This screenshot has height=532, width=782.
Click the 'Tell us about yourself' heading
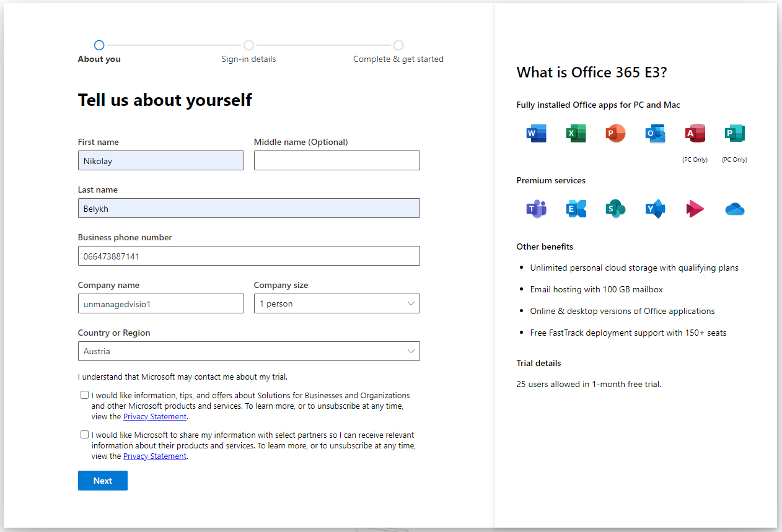[165, 100]
